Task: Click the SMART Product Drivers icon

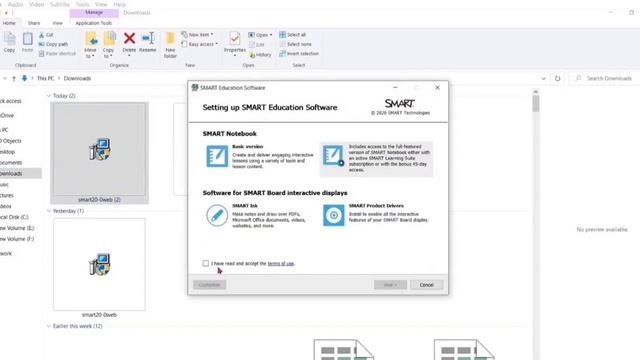Action: (x=333, y=215)
